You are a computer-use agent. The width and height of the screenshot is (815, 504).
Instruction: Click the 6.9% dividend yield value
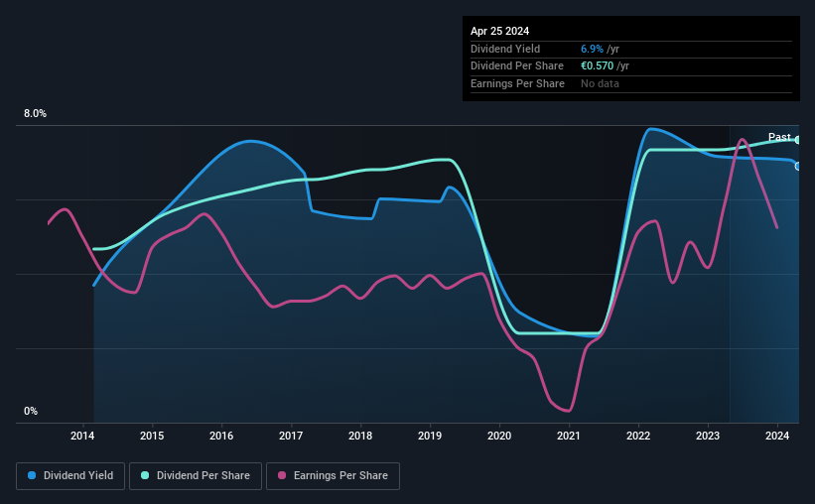pos(592,49)
